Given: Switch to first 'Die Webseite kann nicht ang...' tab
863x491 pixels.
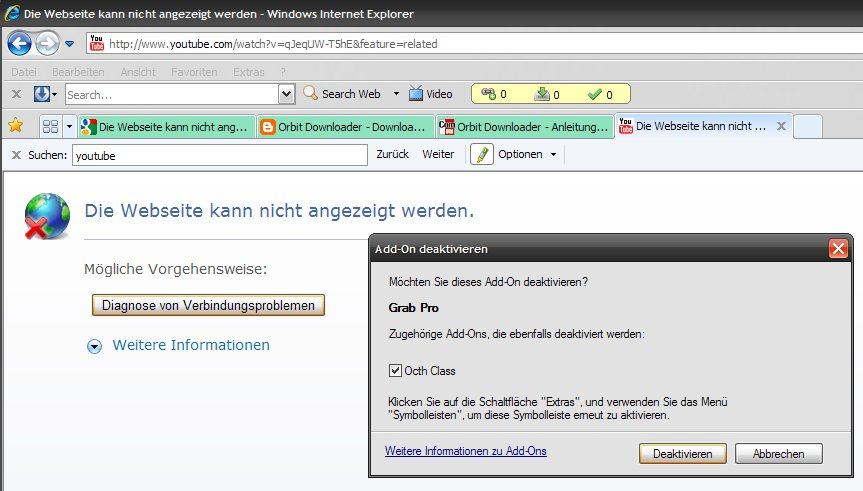Looking at the screenshot, I should tap(167, 127).
